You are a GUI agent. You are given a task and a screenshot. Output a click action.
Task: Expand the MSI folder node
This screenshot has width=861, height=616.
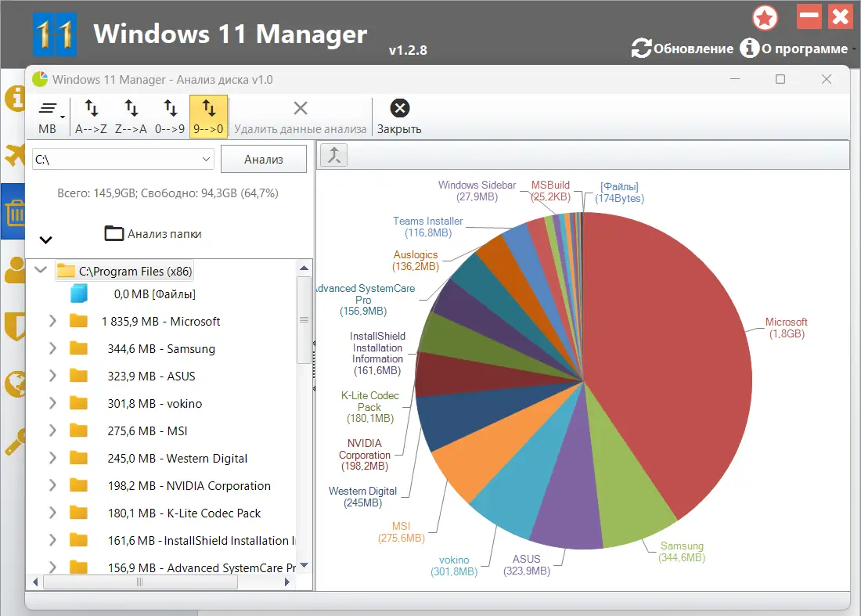click(x=52, y=431)
